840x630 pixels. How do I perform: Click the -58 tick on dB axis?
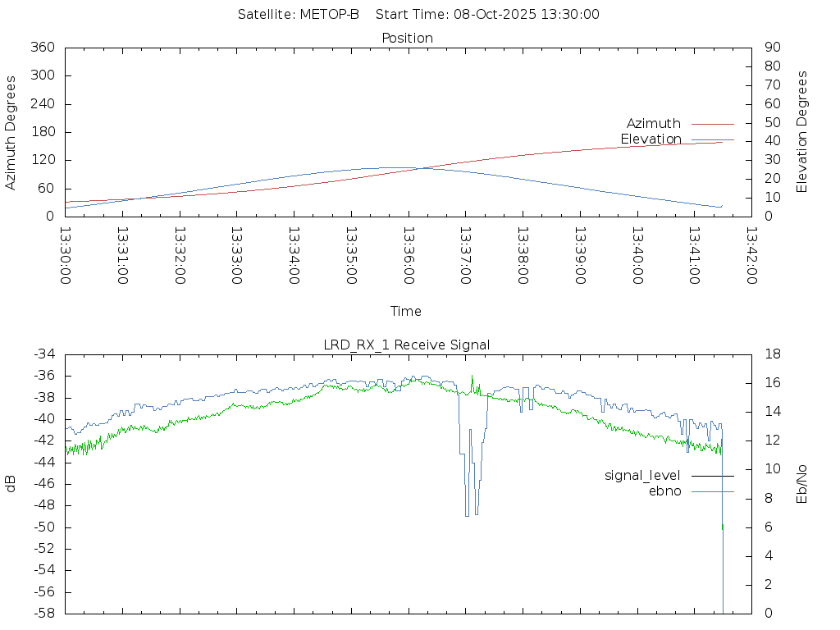click(x=43, y=614)
